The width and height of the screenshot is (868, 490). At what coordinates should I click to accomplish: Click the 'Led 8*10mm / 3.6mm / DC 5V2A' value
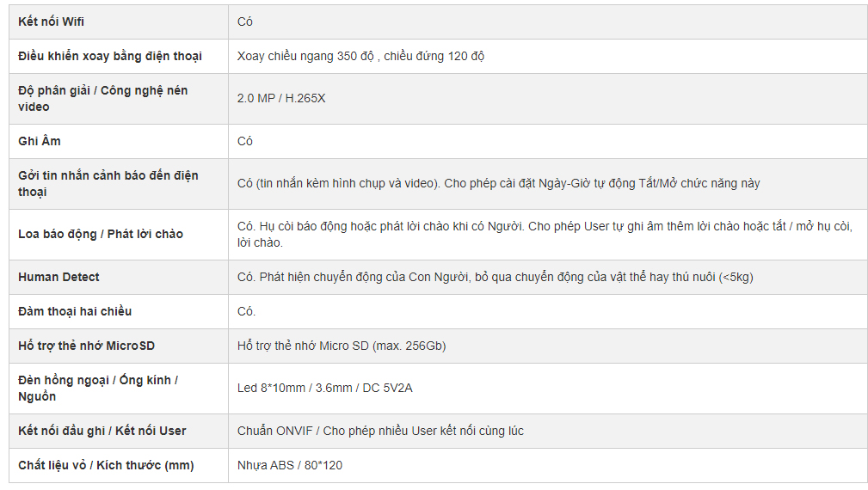325,389
